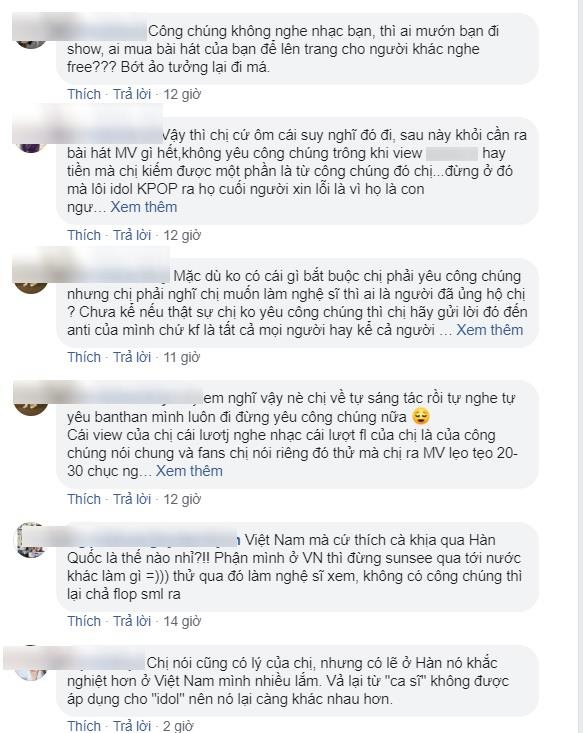Open the 11 giờ timestamp link
This screenshot has width=583, height=733.
[x=181, y=357]
